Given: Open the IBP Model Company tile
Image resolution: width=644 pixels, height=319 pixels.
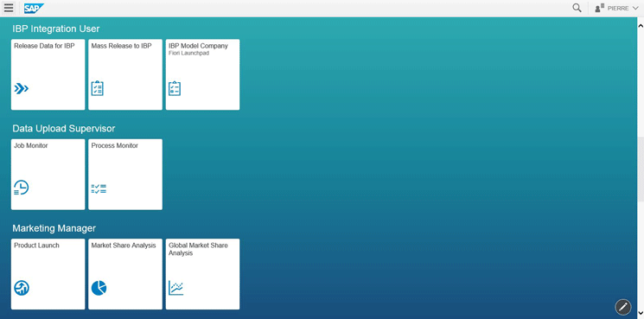Looking at the screenshot, I should pos(202,74).
